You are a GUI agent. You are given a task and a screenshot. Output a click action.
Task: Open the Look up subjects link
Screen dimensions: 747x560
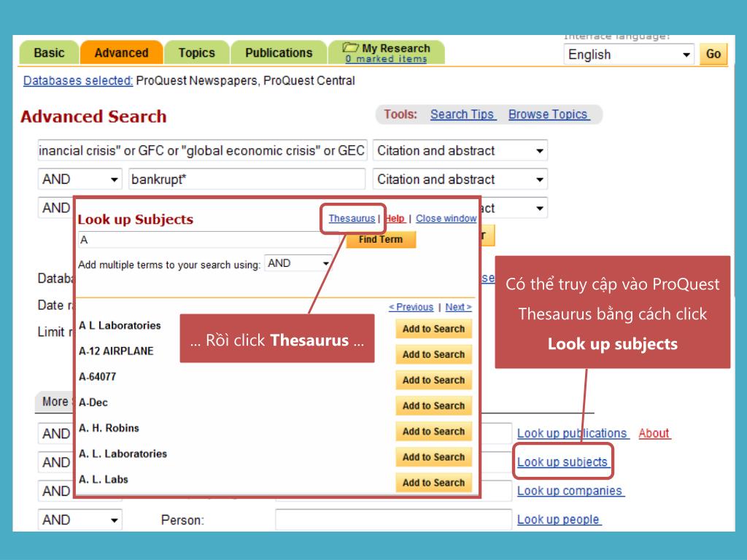tap(562, 462)
